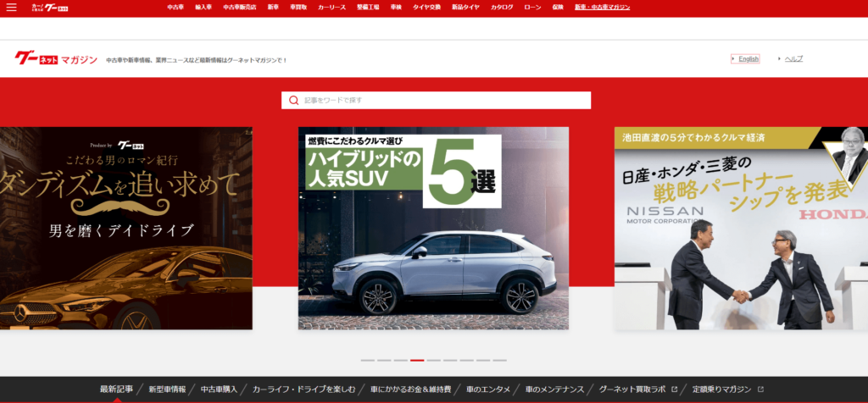Select last carousel indicator dash

[500, 361]
